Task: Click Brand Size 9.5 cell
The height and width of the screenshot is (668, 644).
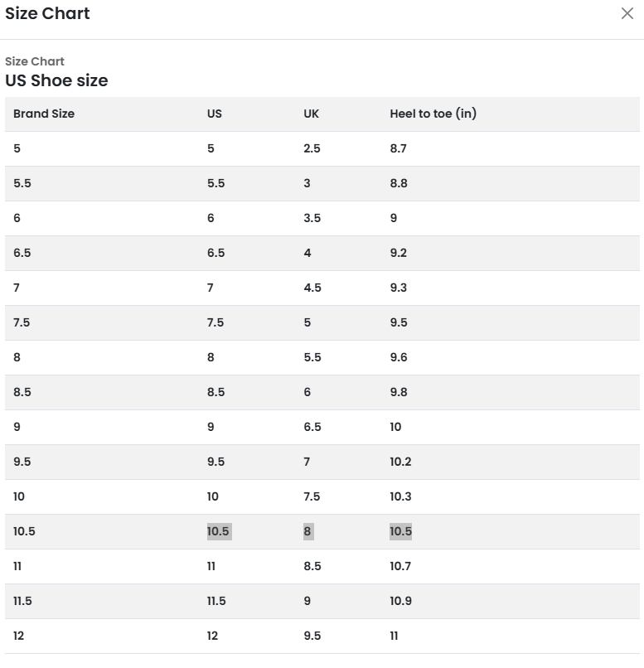Action: point(22,462)
